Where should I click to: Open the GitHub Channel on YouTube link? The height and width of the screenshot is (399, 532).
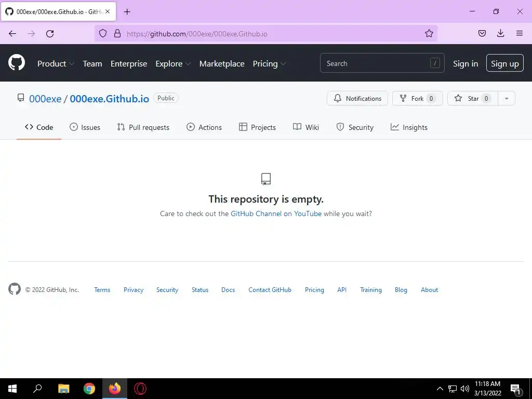276,214
